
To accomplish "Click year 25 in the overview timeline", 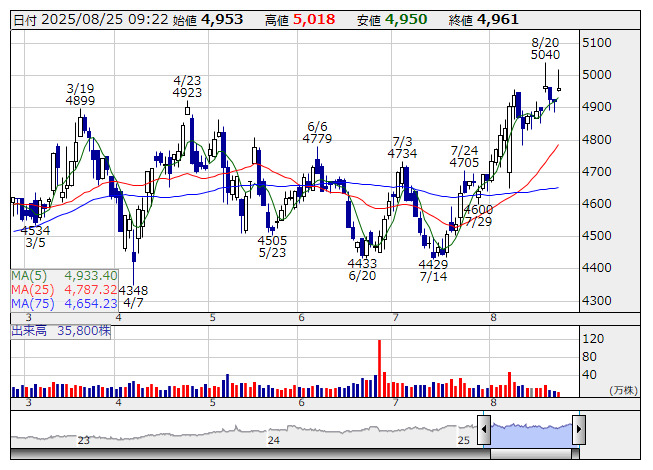I will [x=464, y=440].
